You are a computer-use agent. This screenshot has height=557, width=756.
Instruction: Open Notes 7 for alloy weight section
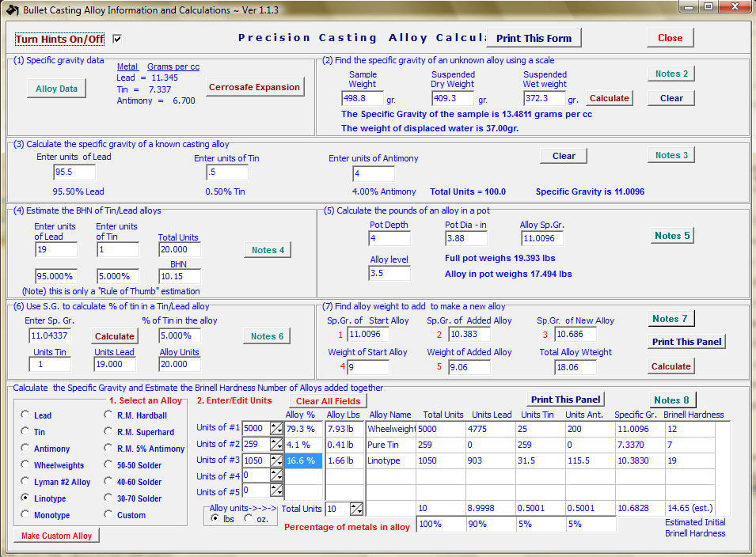(671, 318)
